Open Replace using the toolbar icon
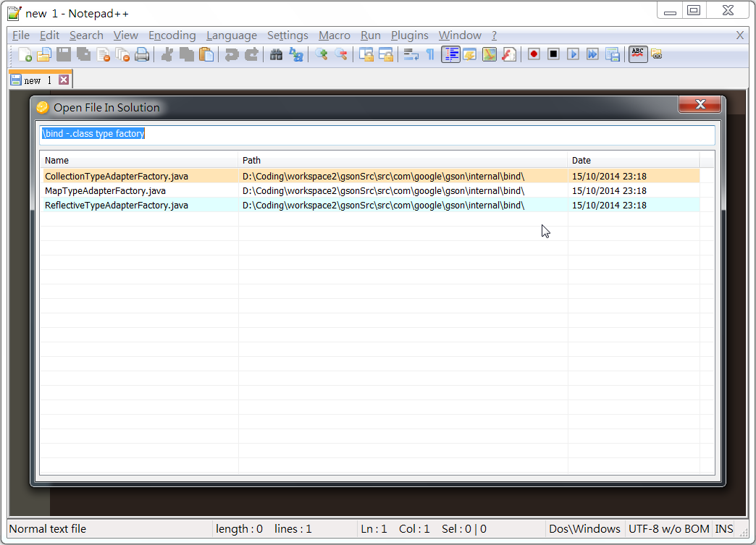This screenshot has width=756, height=545. click(296, 54)
